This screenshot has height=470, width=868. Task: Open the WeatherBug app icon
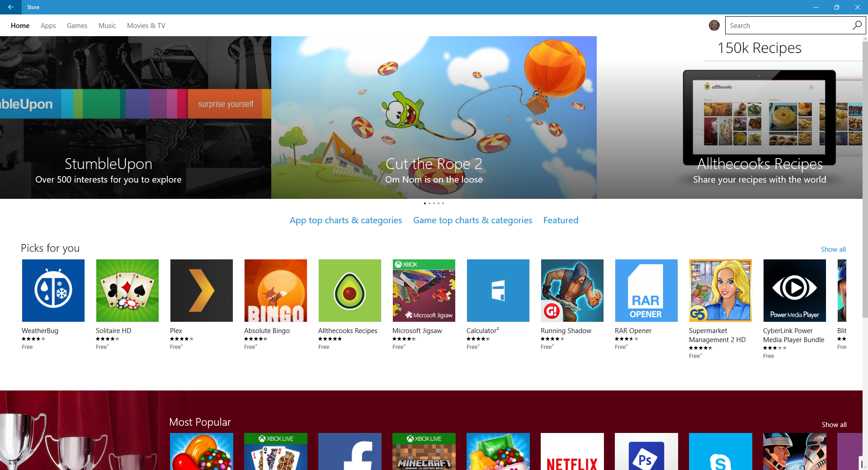pos(53,291)
